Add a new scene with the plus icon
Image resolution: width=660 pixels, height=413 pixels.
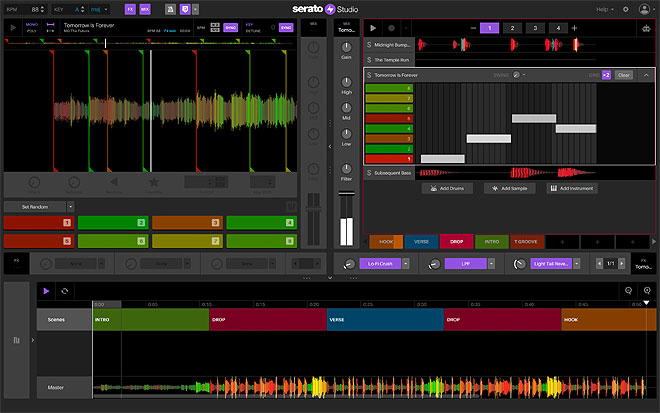pyautogui.click(x=574, y=28)
